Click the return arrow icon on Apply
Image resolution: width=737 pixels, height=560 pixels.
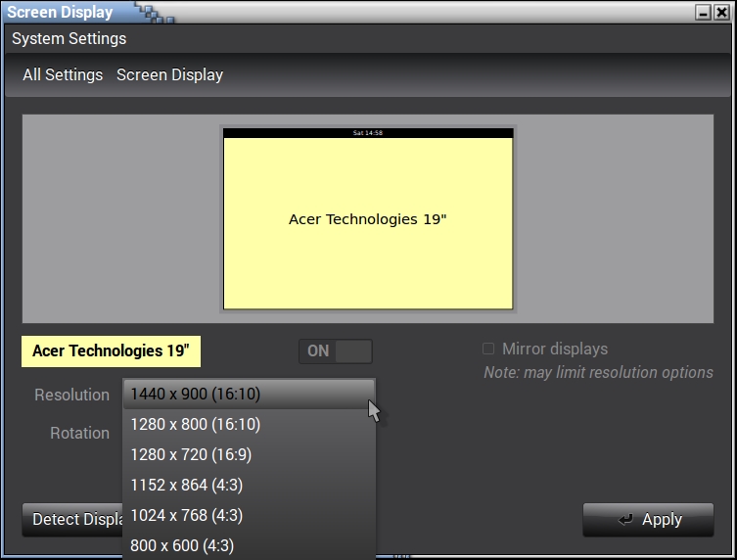[x=625, y=520]
